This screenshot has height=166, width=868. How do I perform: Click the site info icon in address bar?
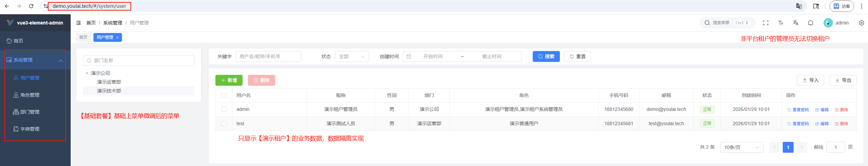tap(46, 6)
